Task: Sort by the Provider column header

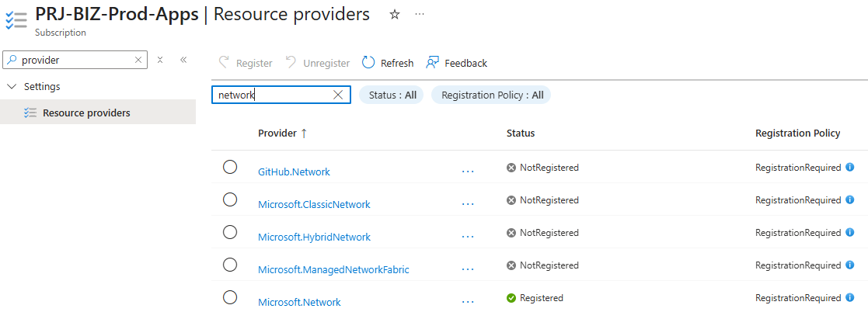Action: coord(277,133)
